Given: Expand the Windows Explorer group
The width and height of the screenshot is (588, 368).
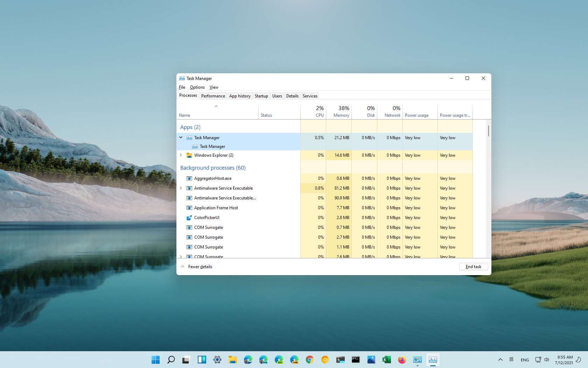Looking at the screenshot, I should [181, 155].
